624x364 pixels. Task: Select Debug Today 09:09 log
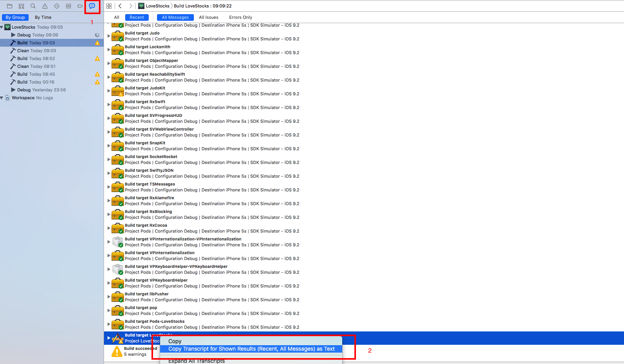52,35
